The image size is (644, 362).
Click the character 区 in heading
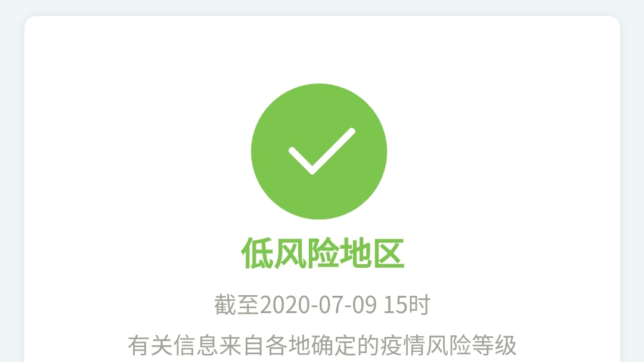389,253
